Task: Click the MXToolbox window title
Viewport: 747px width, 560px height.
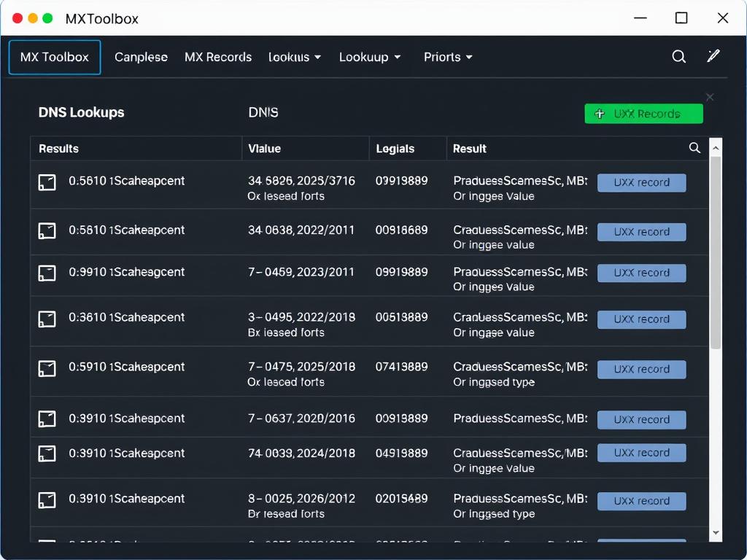Action: click(x=102, y=18)
